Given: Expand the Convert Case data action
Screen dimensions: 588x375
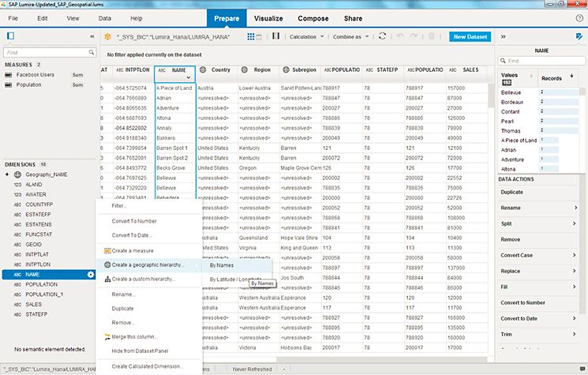Looking at the screenshot, I should tap(575, 255).
